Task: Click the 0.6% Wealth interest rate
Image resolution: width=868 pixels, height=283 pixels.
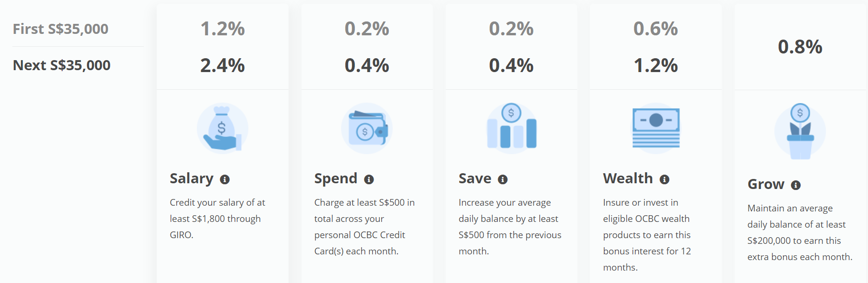Action: [655, 29]
